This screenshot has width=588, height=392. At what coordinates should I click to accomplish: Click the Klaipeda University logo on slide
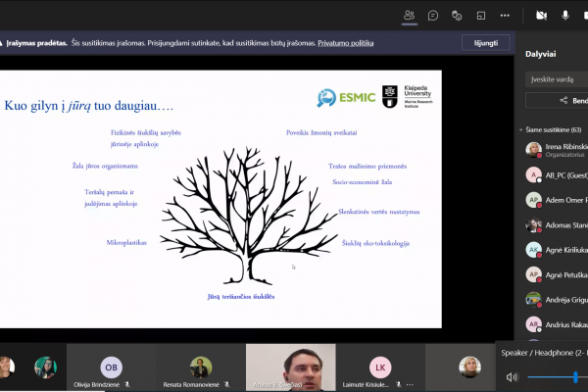click(x=408, y=96)
